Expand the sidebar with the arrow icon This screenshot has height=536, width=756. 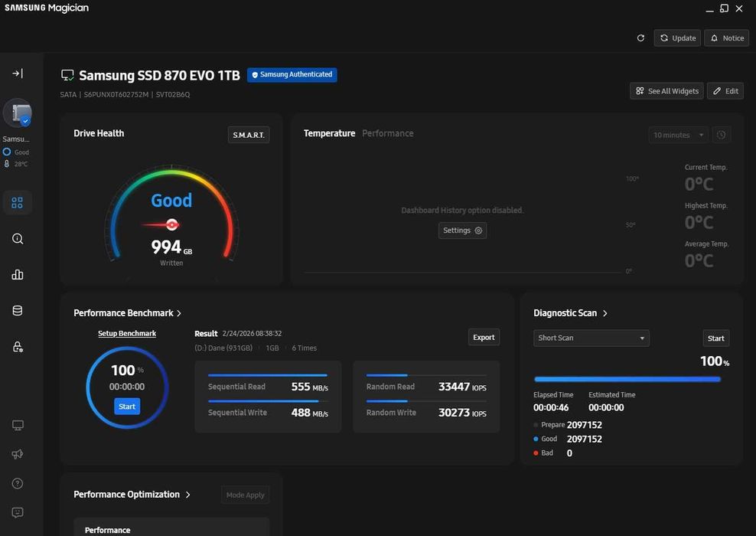(x=18, y=74)
